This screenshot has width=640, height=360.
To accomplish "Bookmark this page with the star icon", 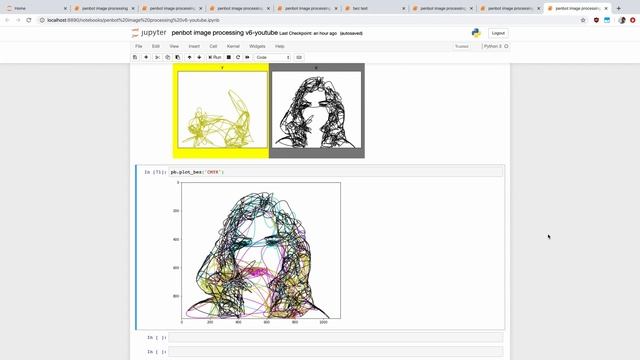I will tap(583, 20).
